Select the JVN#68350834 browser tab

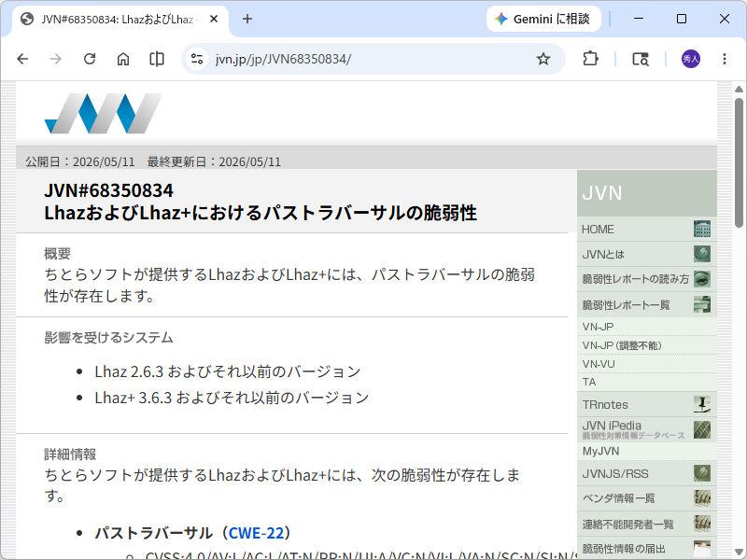[120, 19]
